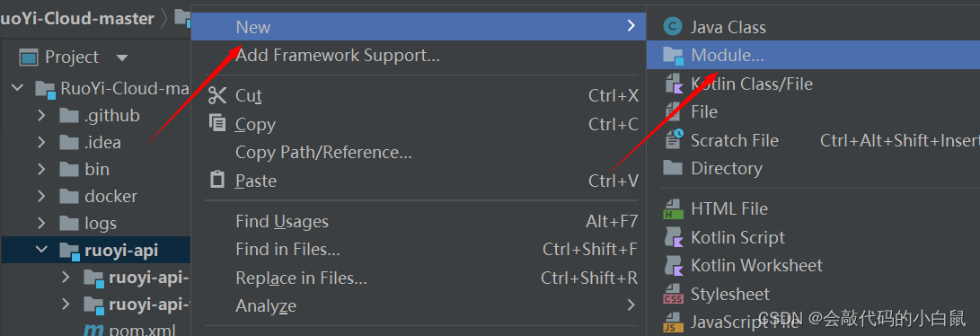Click the Cut scissors icon
Screen dimensions: 980x336
(216, 95)
